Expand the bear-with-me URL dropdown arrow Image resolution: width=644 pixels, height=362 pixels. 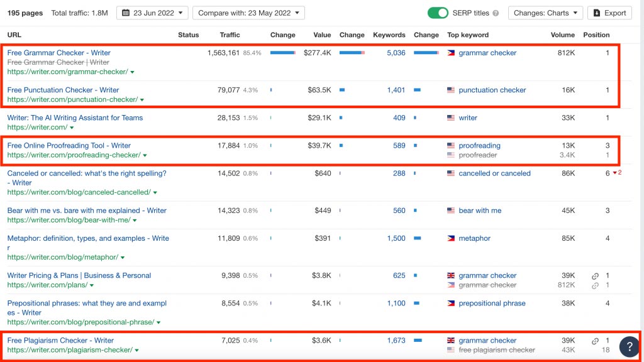[135, 221]
